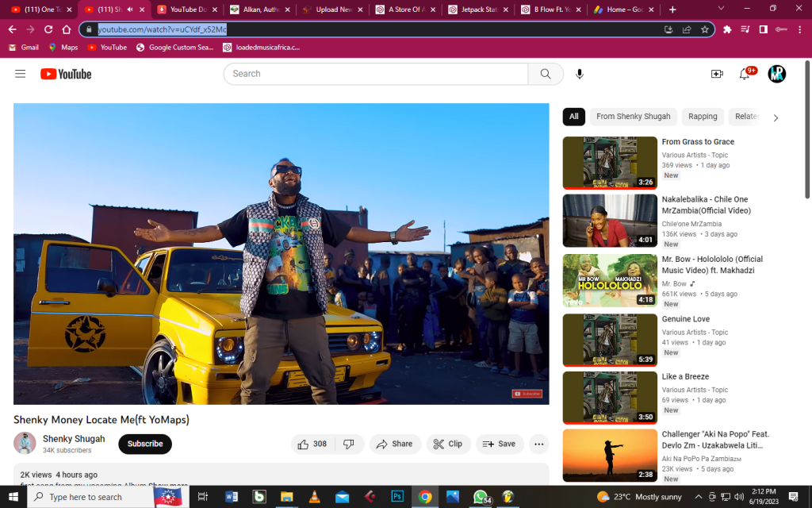Click the share page icon in address bar
812x508 pixels.
pos(687,29)
